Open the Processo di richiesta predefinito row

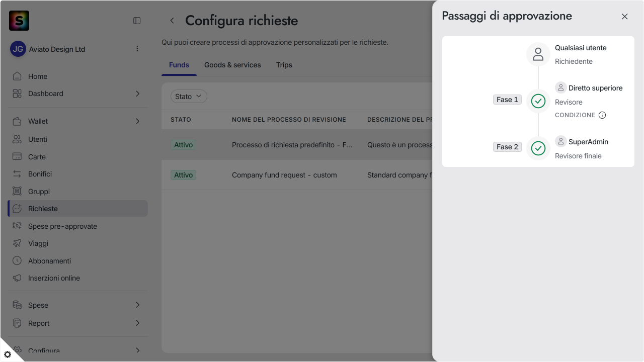(297, 145)
